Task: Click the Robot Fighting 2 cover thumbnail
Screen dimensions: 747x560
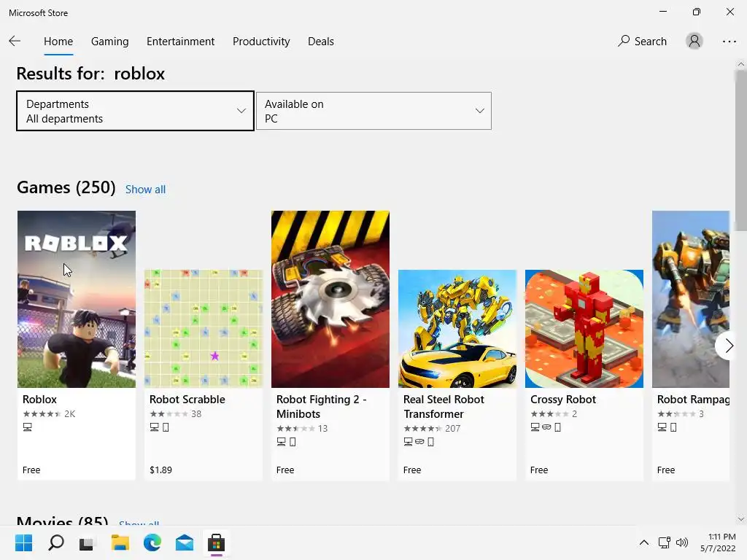Action: point(330,299)
